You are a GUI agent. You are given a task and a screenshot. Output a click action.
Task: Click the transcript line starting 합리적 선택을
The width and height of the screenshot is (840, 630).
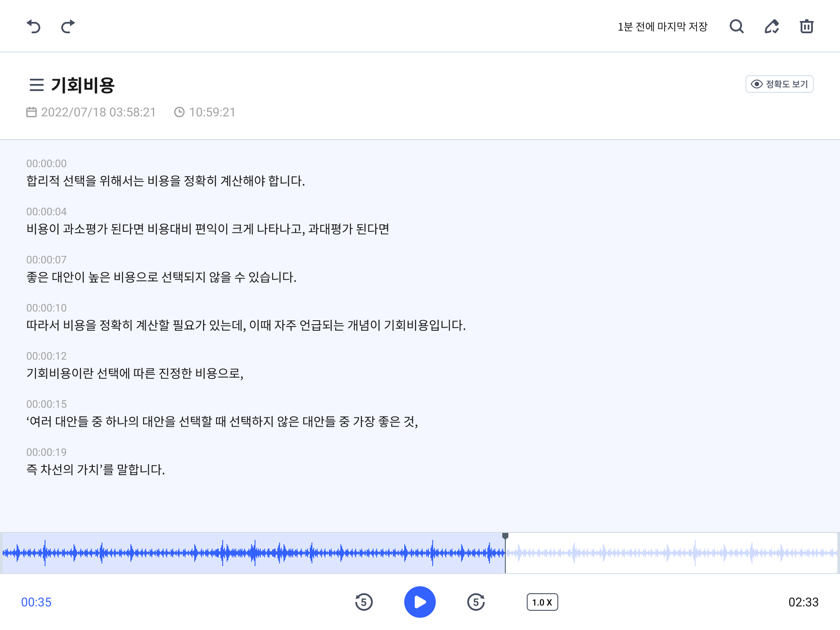165,181
